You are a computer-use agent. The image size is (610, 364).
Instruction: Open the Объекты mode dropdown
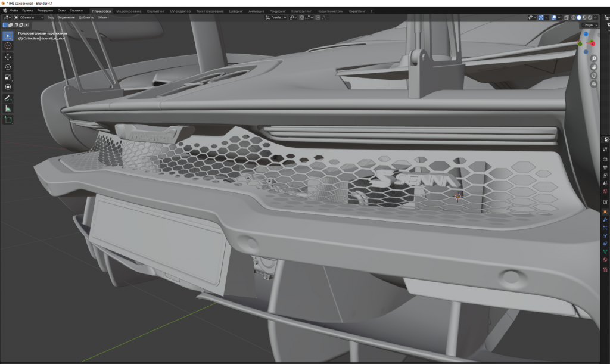(x=29, y=18)
